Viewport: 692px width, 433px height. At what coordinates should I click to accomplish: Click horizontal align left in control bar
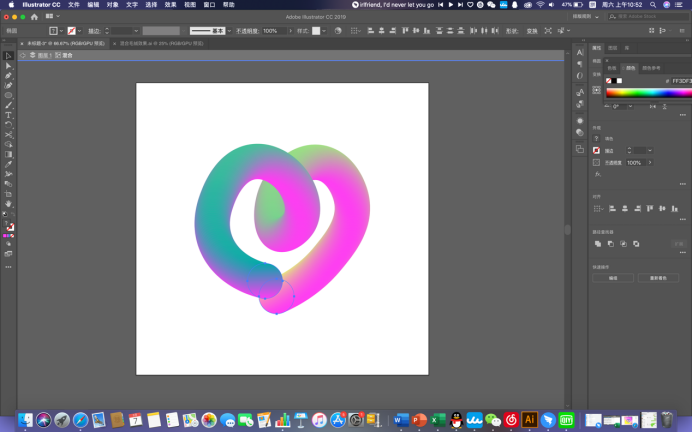coord(371,31)
